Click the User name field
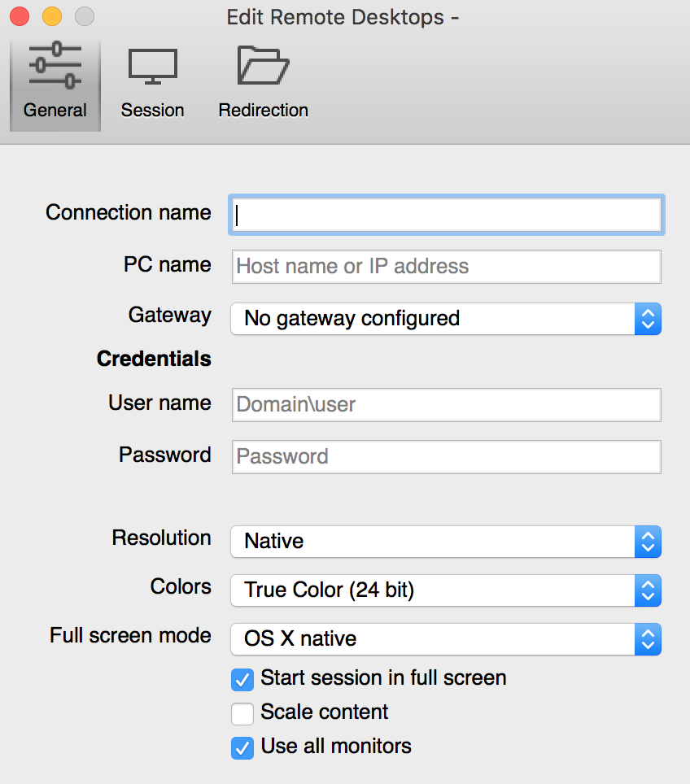The height and width of the screenshot is (784, 690). [447, 405]
